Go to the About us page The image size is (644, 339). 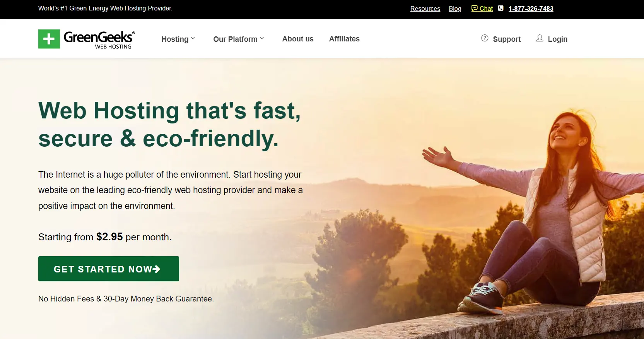[298, 39]
